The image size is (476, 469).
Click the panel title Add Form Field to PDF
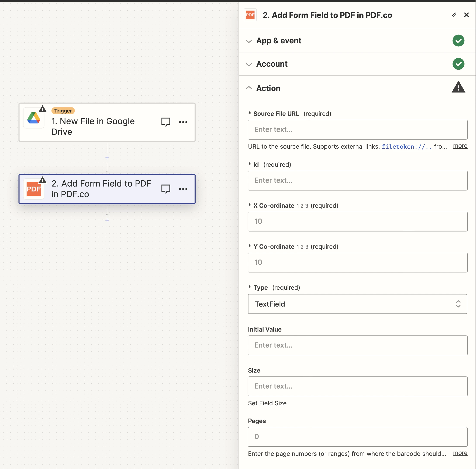(327, 15)
